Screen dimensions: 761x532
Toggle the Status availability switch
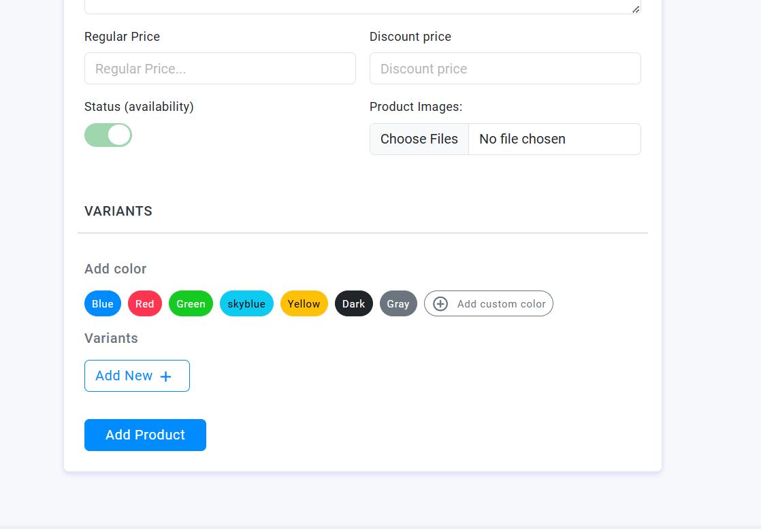108,135
